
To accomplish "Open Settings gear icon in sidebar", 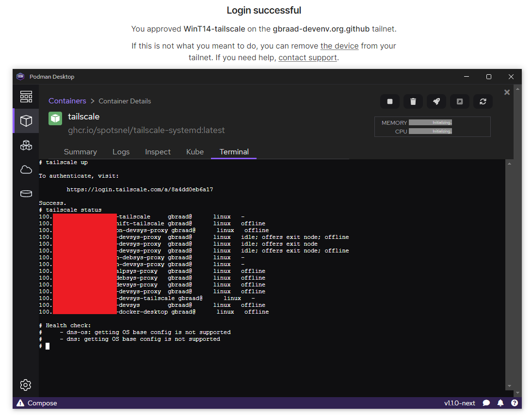I will 26,385.
